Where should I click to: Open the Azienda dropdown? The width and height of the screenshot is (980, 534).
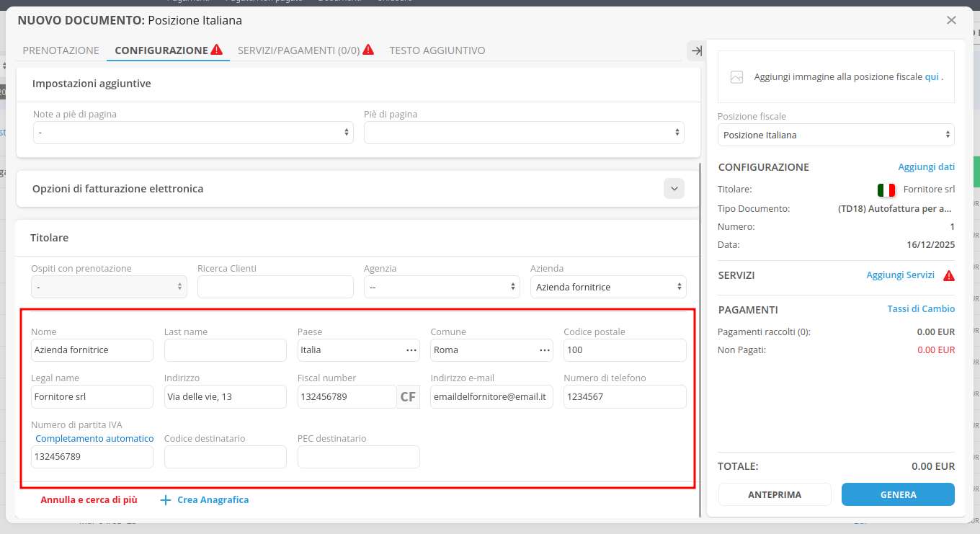pos(608,287)
